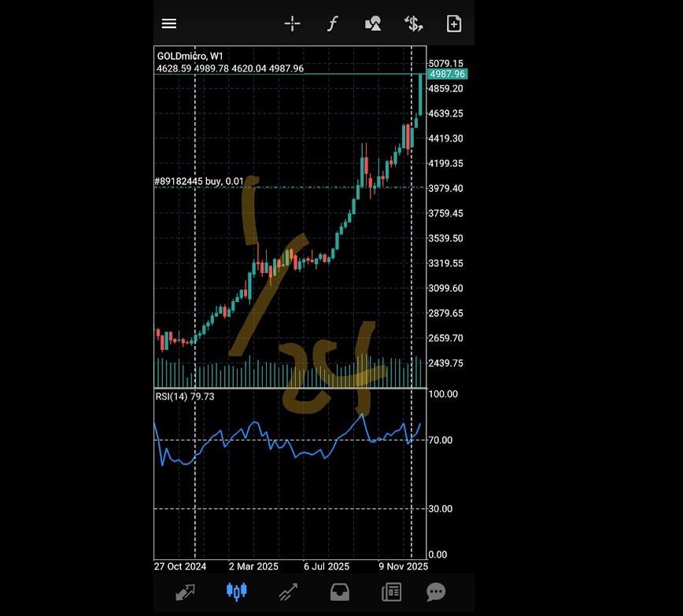Tap the dollar-sign trade icon
The height and width of the screenshot is (616, 683).
[414, 24]
